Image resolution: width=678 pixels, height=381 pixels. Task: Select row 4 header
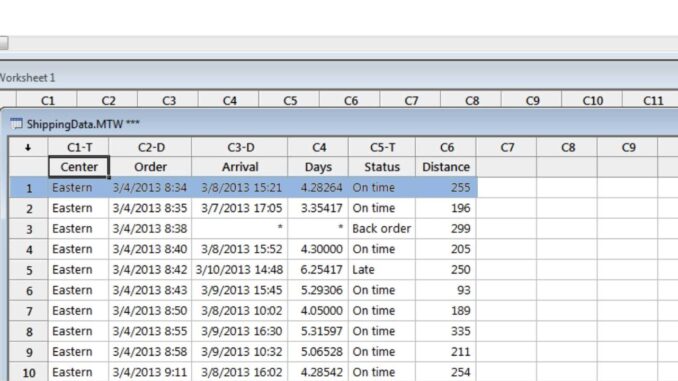pyautogui.click(x=29, y=250)
